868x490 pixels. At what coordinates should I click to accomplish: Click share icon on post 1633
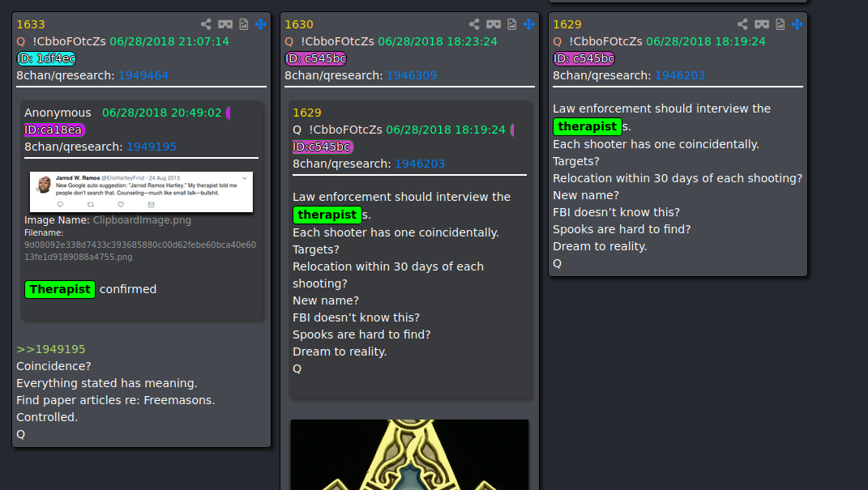click(x=206, y=24)
